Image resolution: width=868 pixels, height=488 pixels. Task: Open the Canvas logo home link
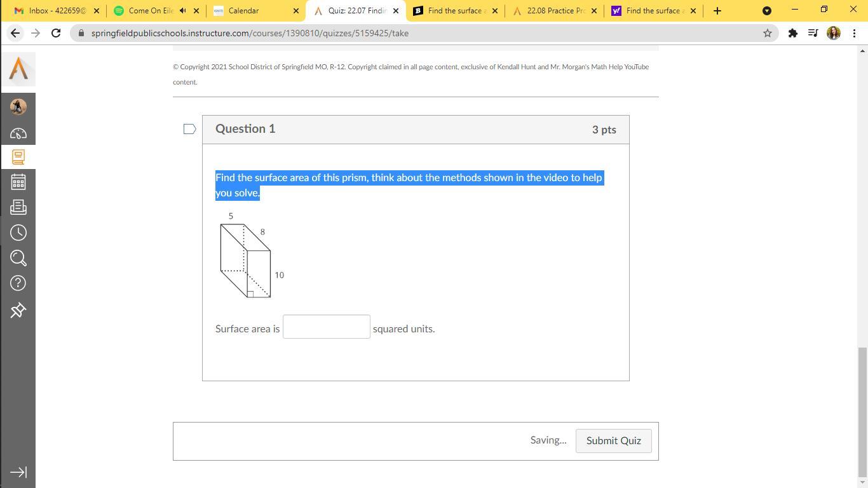click(x=18, y=69)
